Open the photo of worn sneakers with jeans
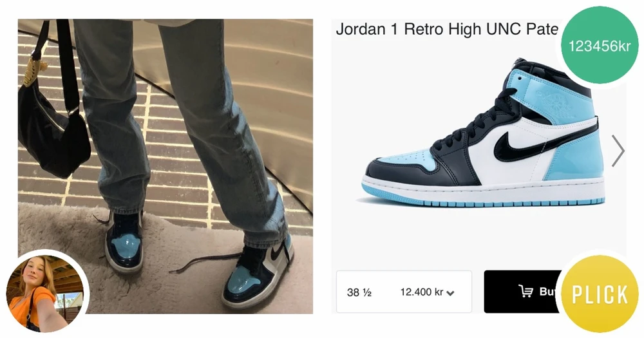Viewport: 644px width, 338px height. point(166,166)
